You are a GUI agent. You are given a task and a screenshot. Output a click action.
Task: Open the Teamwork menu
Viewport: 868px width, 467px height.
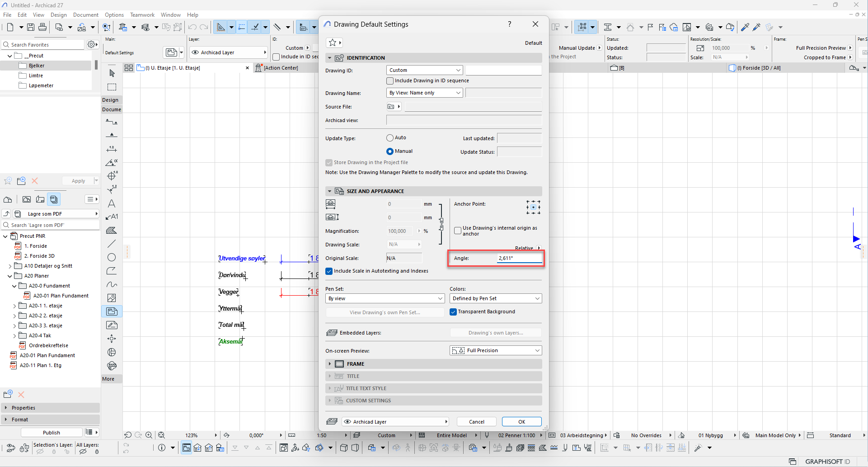[x=142, y=15]
